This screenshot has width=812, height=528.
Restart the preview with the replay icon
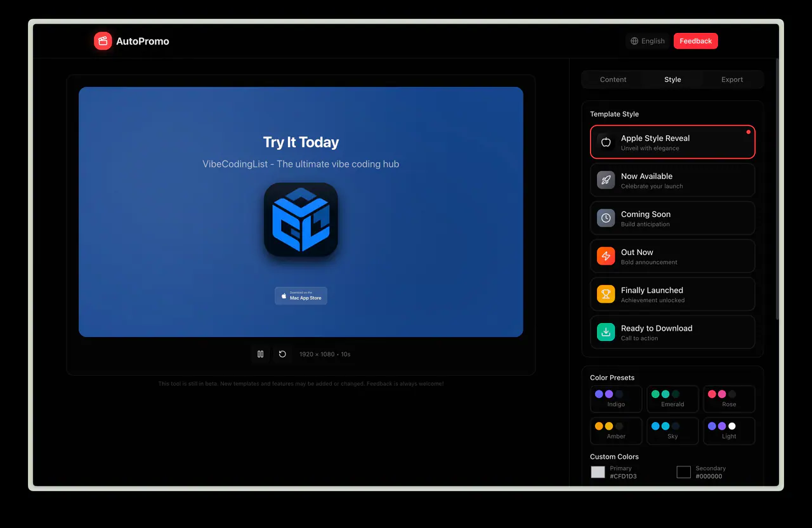point(282,354)
